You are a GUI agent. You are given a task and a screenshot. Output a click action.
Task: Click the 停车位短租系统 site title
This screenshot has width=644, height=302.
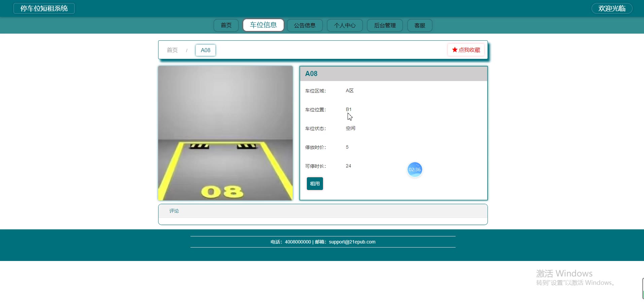[x=44, y=8]
